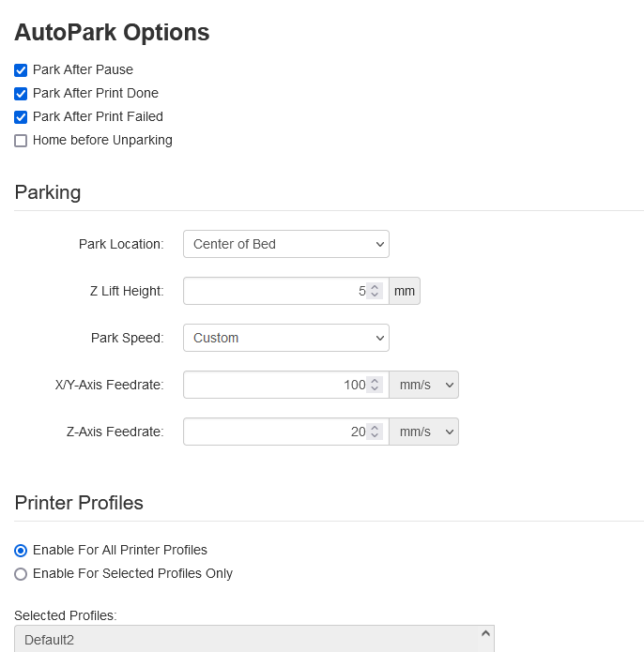644x652 pixels.
Task: Select Default2 in Selected Profiles list
Action: click(49, 640)
